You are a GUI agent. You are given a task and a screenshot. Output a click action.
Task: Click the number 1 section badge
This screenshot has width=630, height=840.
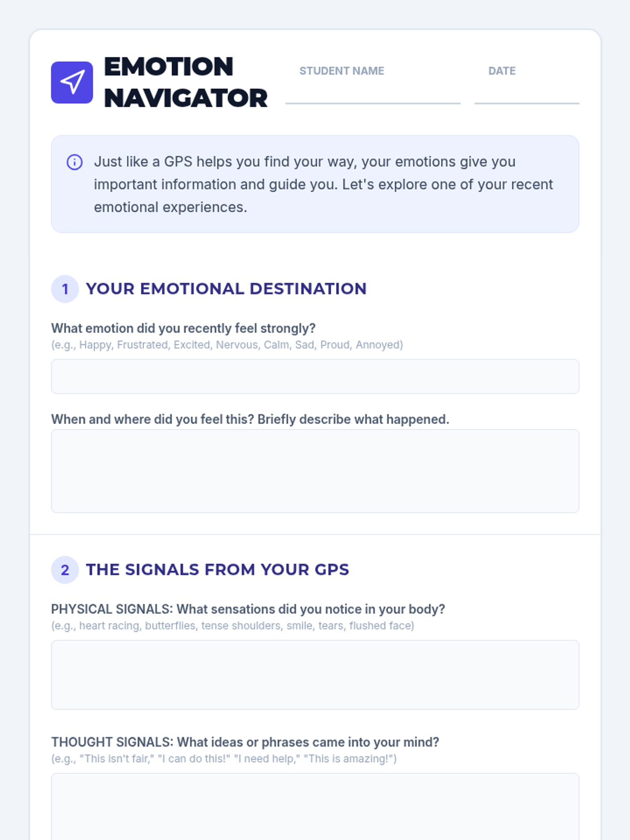click(x=65, y=289)
